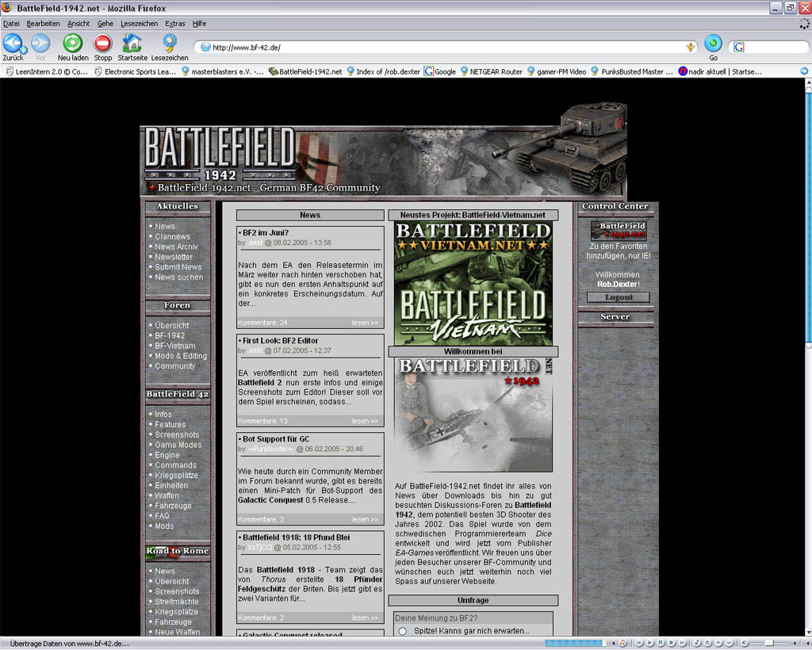Open the Datei menu
Image resolution: width=812 pixels, height=650 pixels.
(x=11, y=24)
